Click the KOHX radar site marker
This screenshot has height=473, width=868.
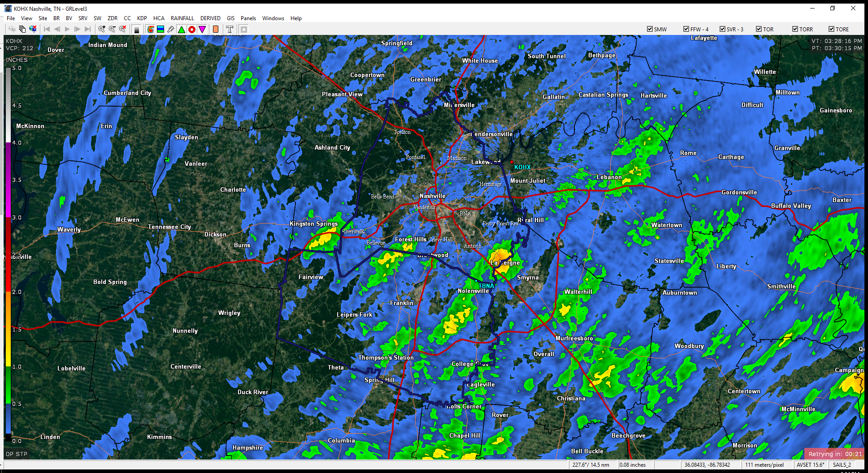(x=512, y=162)
